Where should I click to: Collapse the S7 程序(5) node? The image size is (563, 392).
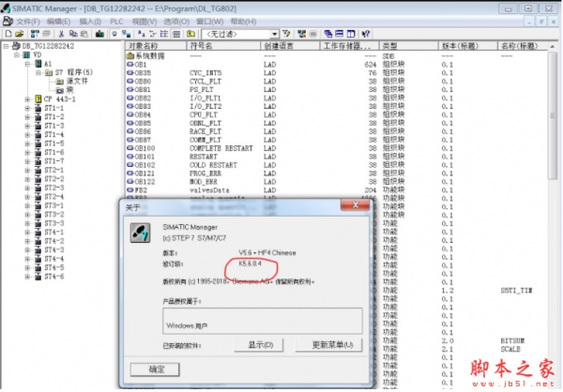click(x=38, y=73)
